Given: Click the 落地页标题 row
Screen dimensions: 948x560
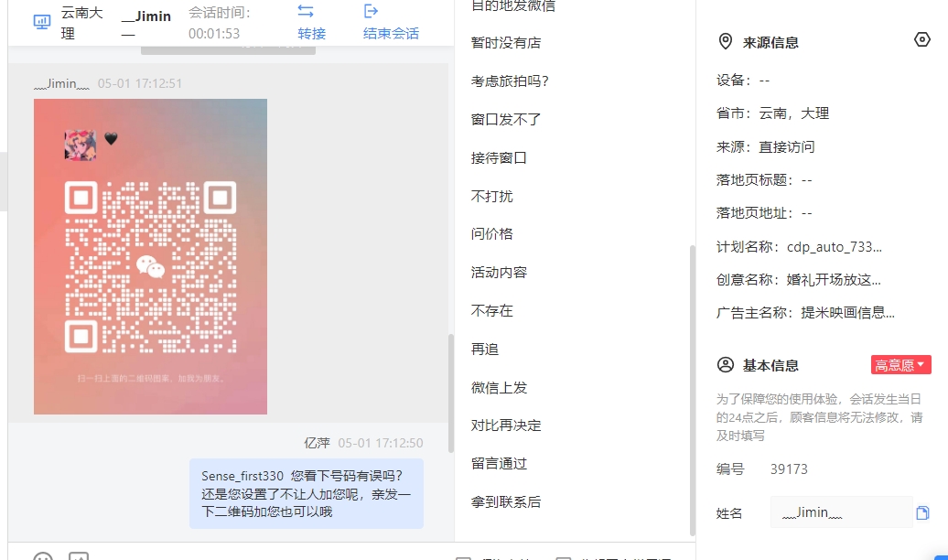Looking at the screenshot, I should [764, 179].
